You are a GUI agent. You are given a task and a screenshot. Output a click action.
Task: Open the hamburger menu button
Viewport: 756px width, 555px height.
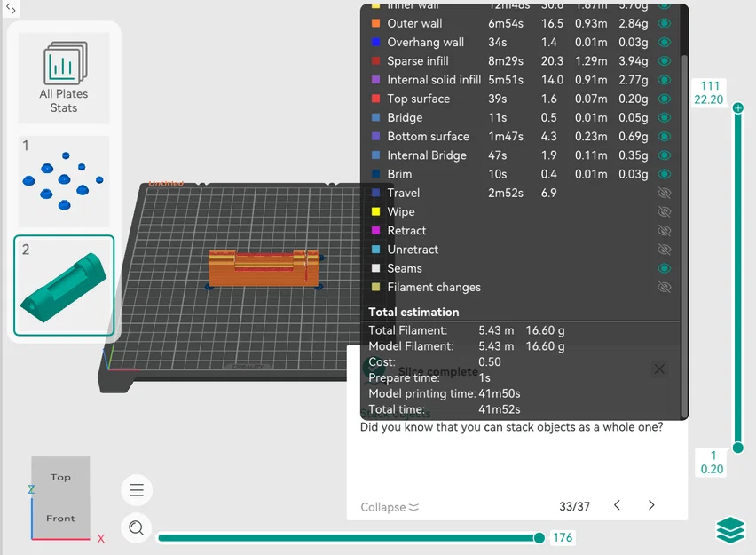pos(137,490)
